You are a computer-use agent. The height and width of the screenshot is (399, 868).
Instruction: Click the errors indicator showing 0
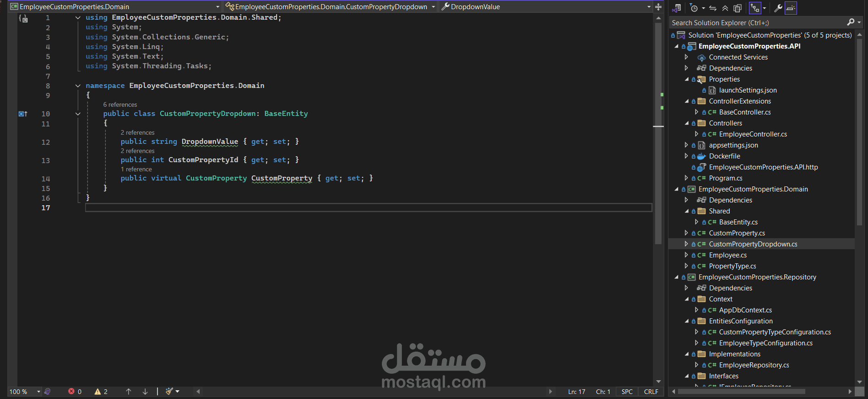click(x=75, y=391)
